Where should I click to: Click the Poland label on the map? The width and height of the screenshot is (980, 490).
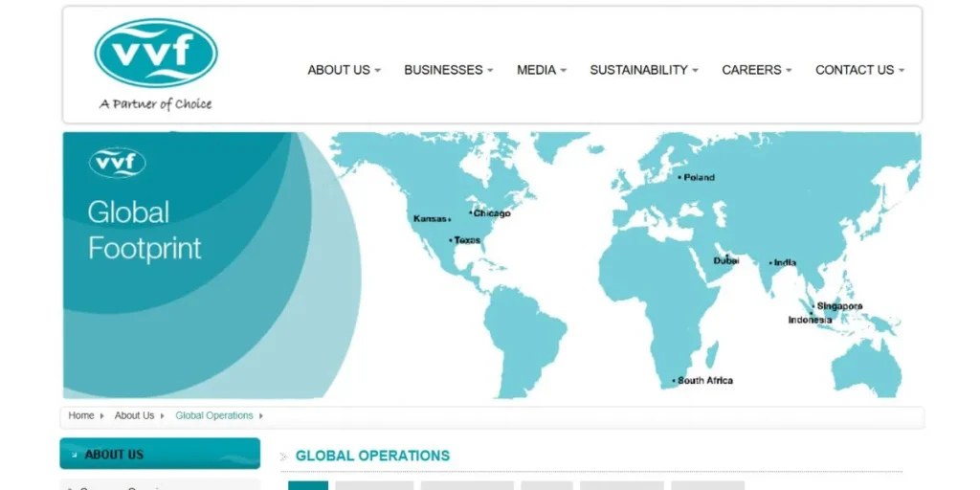point(699,177)
